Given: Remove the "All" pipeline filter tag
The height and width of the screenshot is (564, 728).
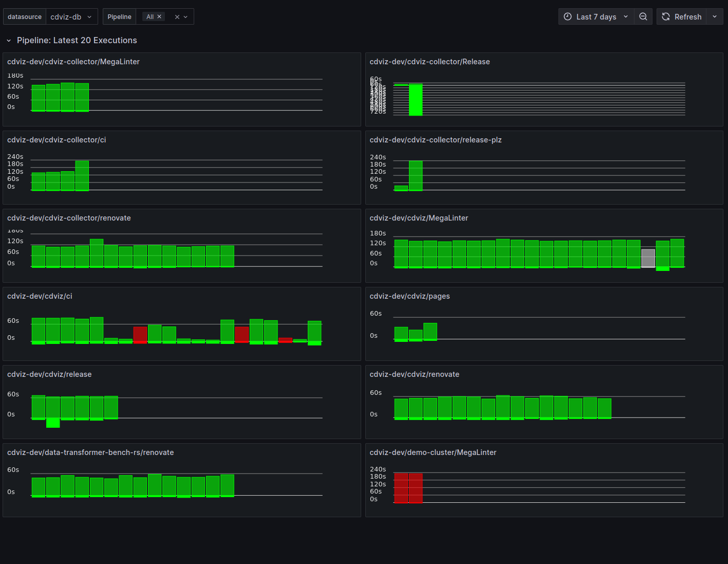Looking at the screenshot, I should tap(159, 16).
